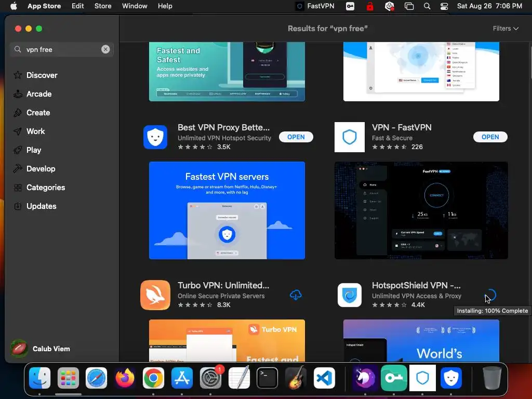
Task: Open the HotspotShield VPN title
Action: point(416,285)
